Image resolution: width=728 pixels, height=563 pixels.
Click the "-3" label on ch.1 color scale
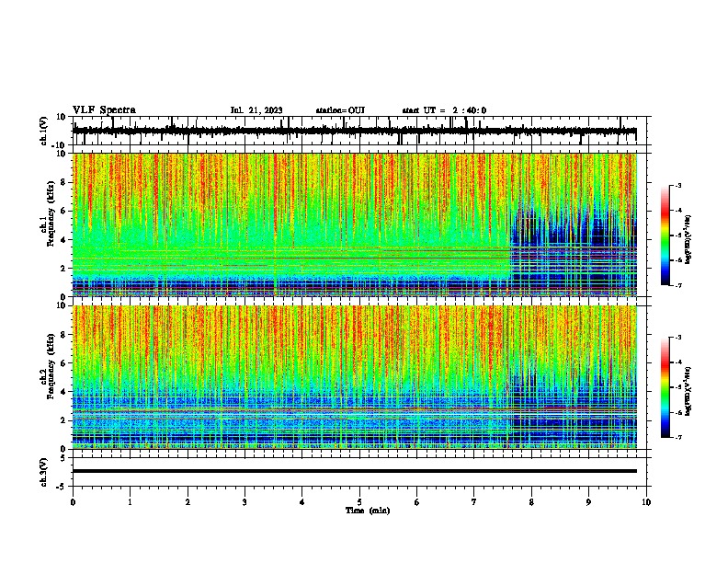point(677,186)
